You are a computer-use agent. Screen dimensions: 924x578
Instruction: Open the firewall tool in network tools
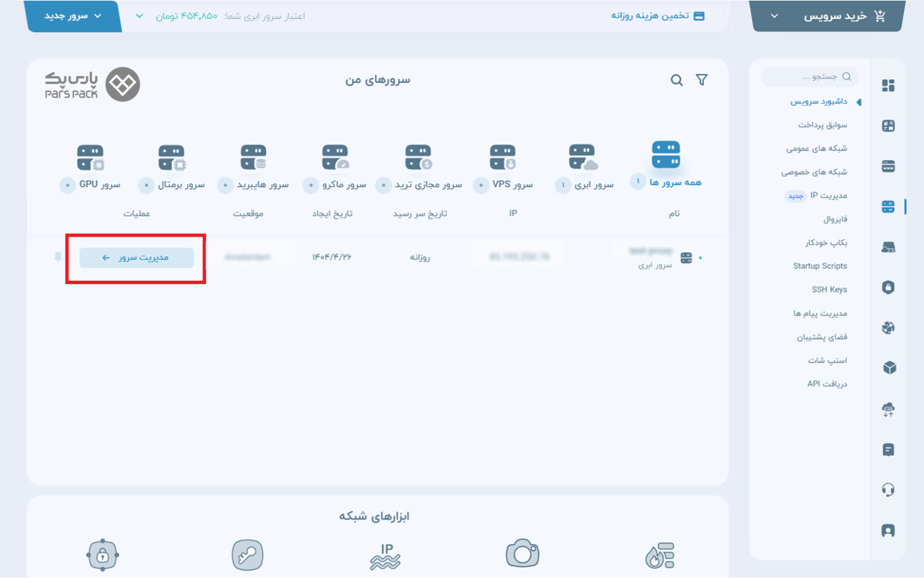660,555
